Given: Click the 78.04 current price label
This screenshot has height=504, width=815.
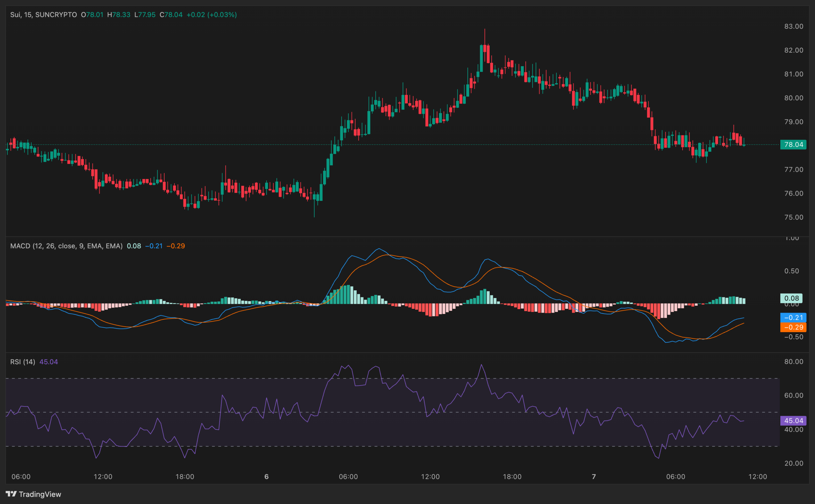Looking at the screenshot, I should coord(794,145).
